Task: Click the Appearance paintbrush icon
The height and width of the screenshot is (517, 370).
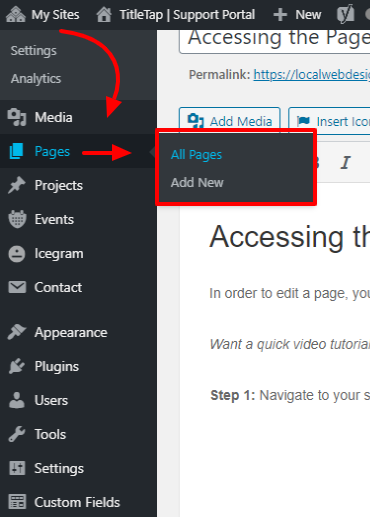Action: (17, 332)
